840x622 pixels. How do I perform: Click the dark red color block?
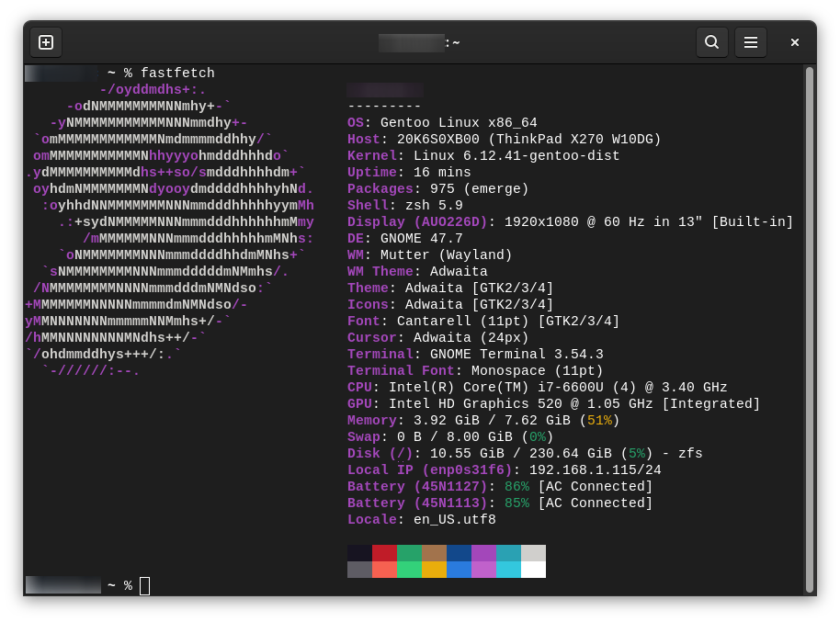(x=385, y=553)
